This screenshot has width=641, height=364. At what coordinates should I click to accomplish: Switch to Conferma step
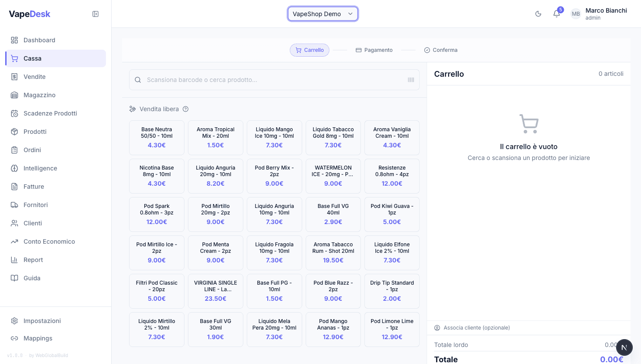(441, 50)
